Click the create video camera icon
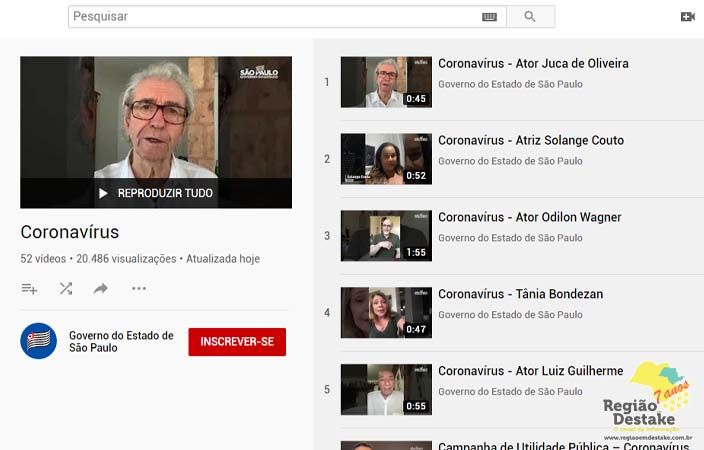 (687, 17)
